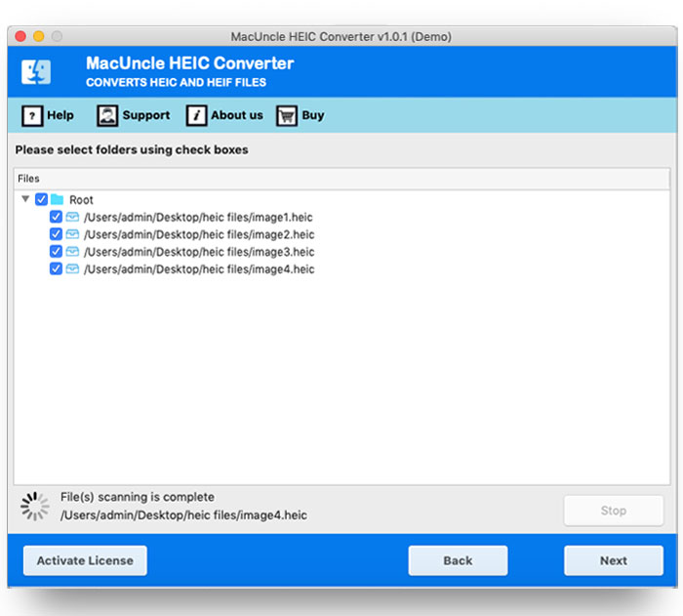Click the file icon beside image3.heic
This screenshot has height=616, width=683.
72,252
